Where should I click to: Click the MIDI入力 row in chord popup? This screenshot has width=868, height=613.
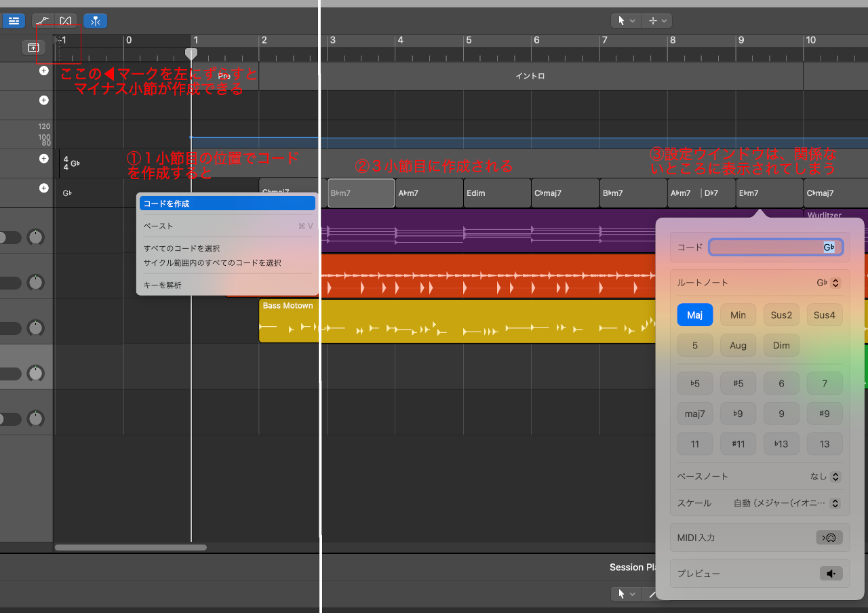(x=759, y=538)
